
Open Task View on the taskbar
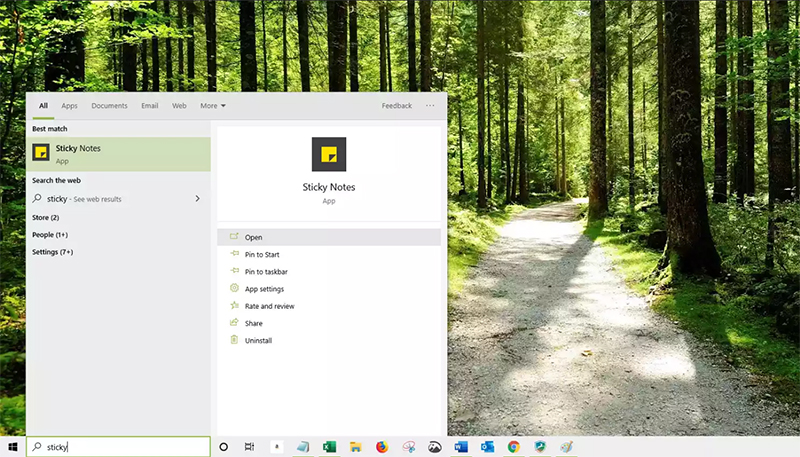pyautogui.click(x=249, y=447)
